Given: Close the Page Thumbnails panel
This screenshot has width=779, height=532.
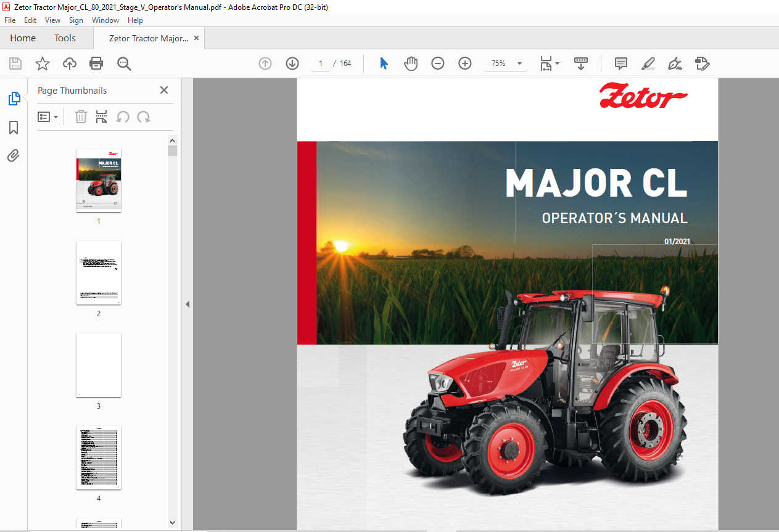Looking at the screenshot, I should [164, 90].
